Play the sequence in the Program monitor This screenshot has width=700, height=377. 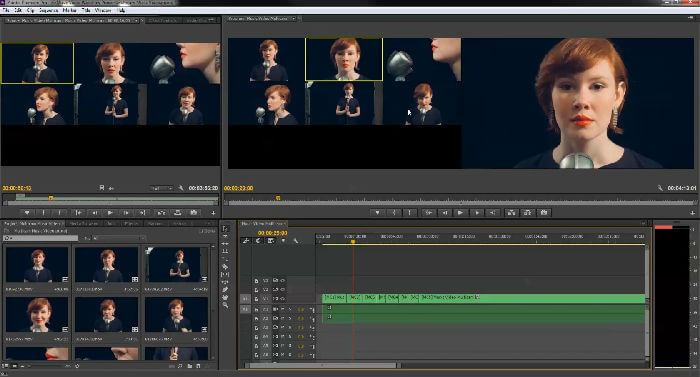tap(460, 213)
